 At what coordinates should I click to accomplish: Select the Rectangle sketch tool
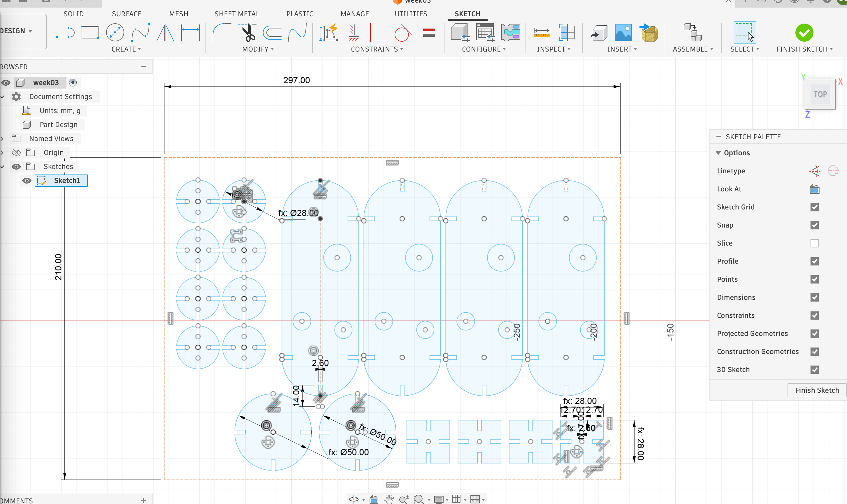(x=90, y=33)
